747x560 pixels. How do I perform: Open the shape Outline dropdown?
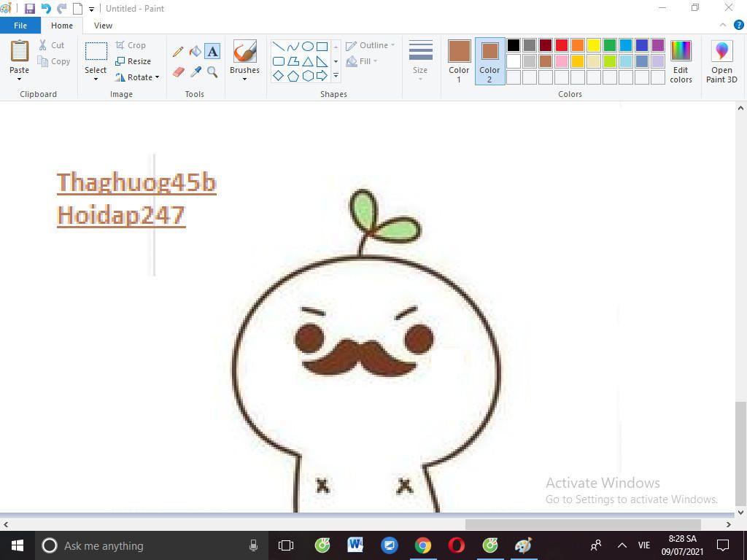click(370, 45)
